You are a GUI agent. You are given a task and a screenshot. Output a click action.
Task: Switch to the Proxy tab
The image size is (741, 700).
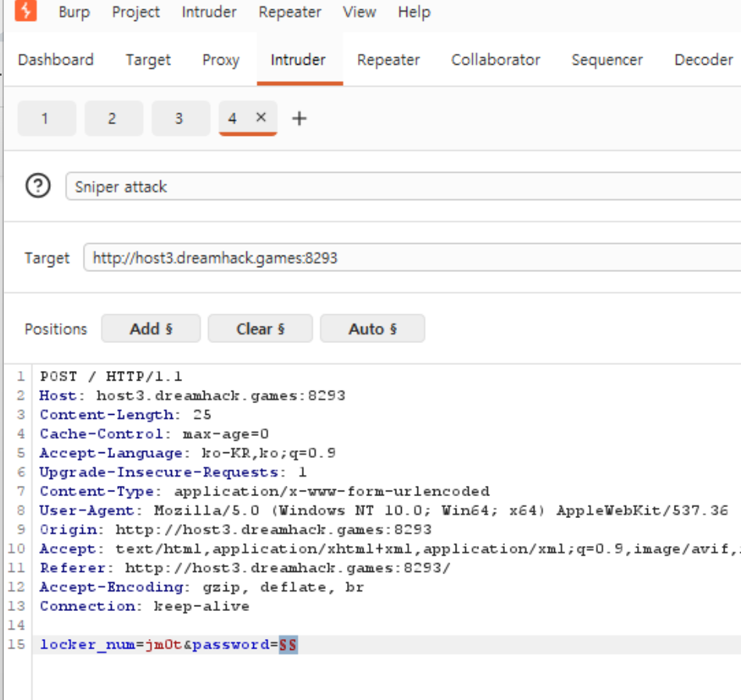tap(220, 59)
